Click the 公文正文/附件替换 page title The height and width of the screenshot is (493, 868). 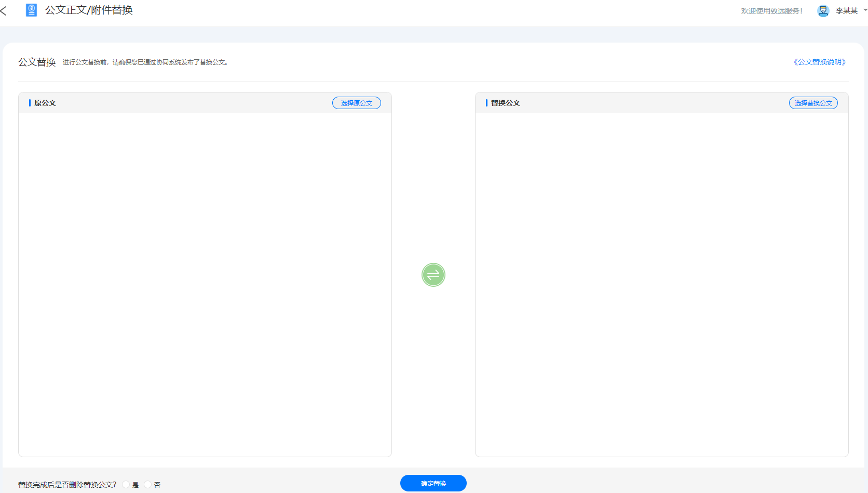point(89,10)
